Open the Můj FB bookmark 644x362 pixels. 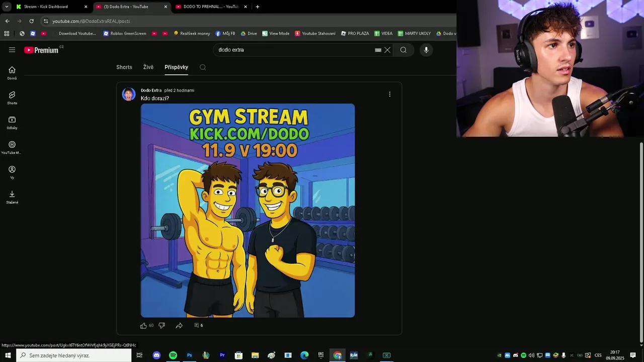[225, 34]
